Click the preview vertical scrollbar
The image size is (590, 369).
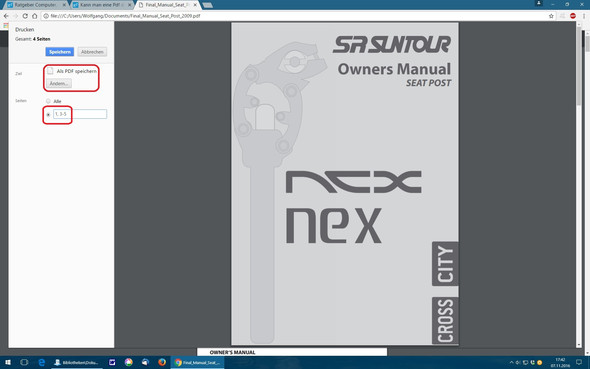579,184
